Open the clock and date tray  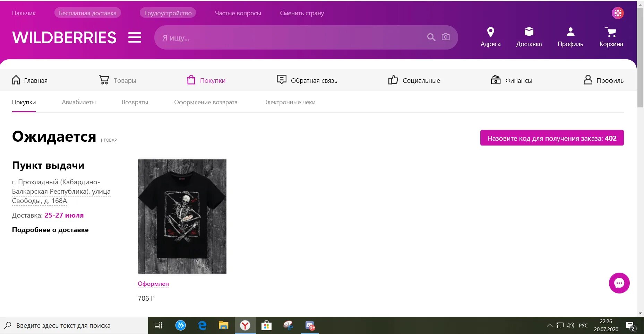[606, 325]
